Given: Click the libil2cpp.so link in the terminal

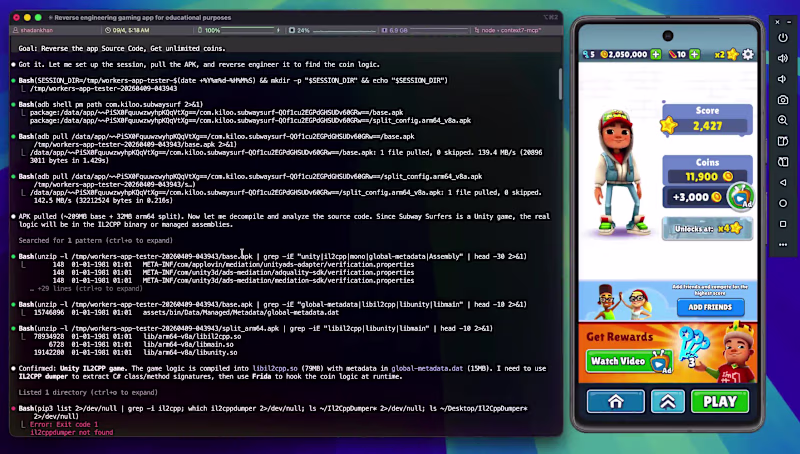Looking at the screenshot, I should coord(274,368).
